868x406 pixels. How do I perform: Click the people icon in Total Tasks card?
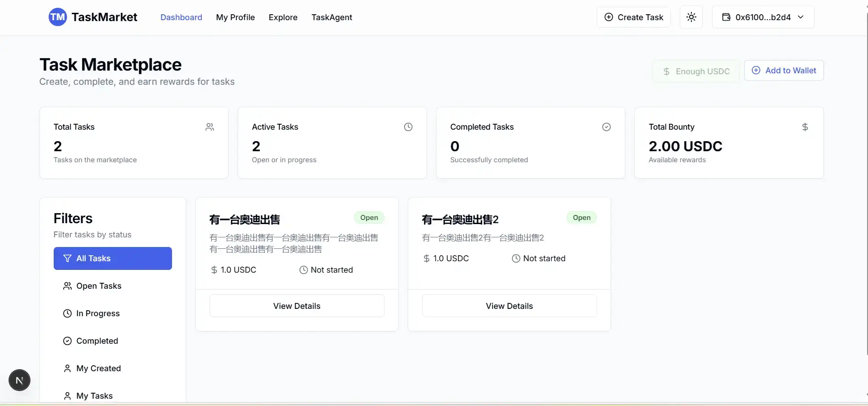[x=210, y=127]
